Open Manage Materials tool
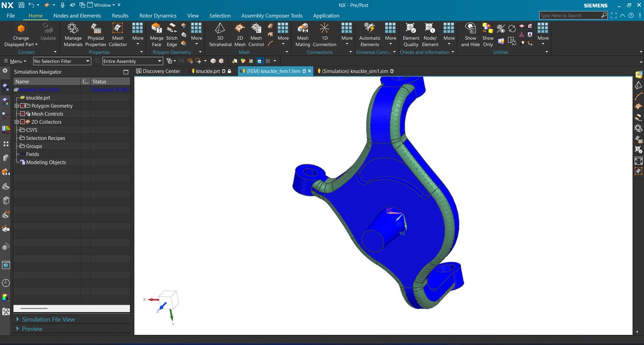644x345 pixels. point(73,35)
